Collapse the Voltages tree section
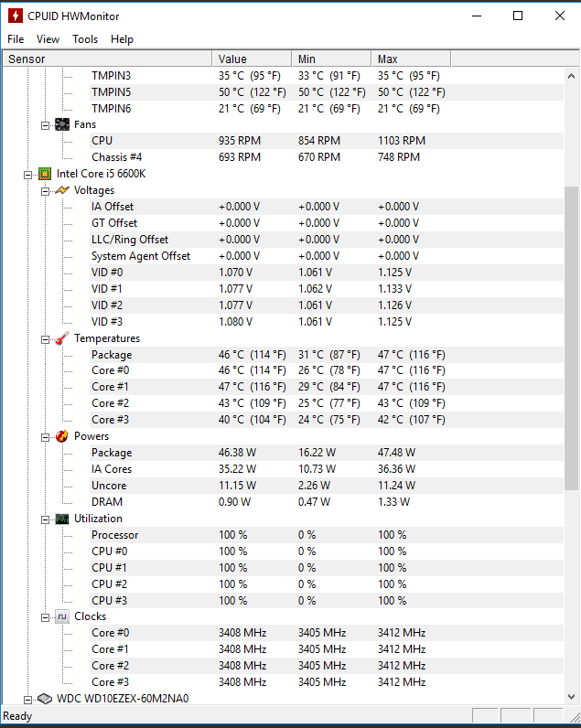 [x=45, y=190]
